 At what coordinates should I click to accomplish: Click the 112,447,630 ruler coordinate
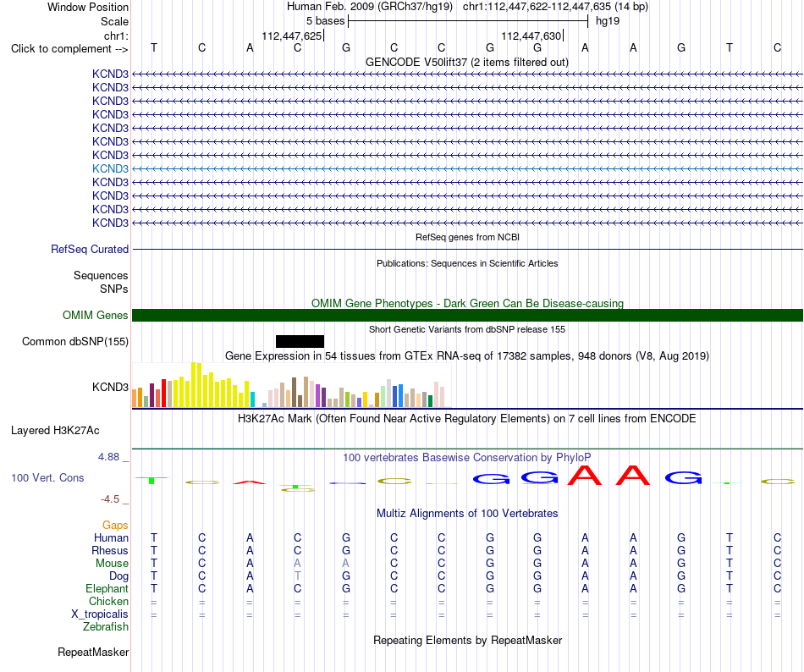(x=531, y=36)
